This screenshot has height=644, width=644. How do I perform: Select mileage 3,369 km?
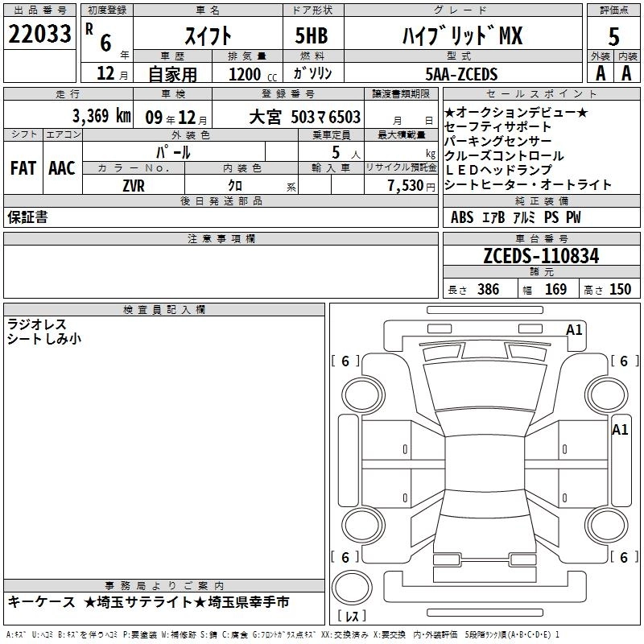(102, 116)
